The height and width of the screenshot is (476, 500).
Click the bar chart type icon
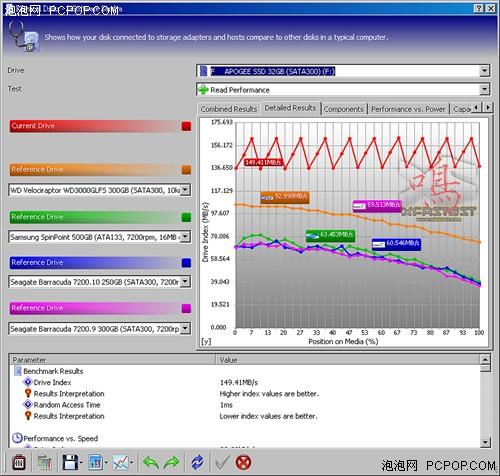[x=96, y=462]
